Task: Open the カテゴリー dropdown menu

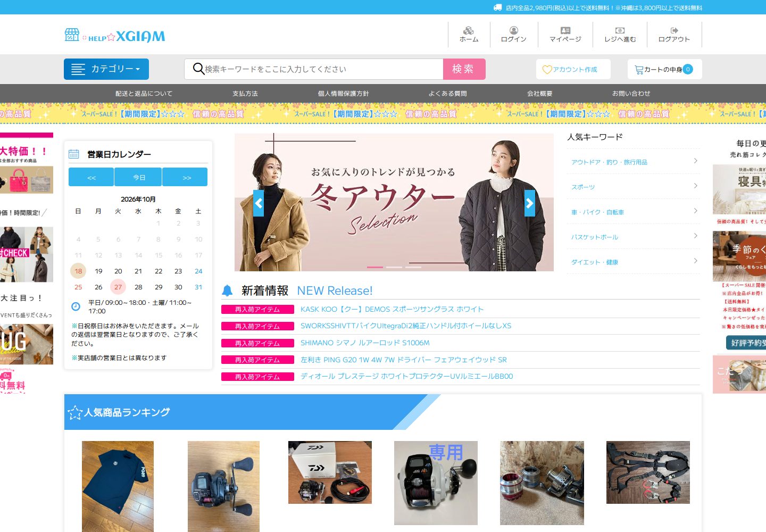Action: point(106,69)
